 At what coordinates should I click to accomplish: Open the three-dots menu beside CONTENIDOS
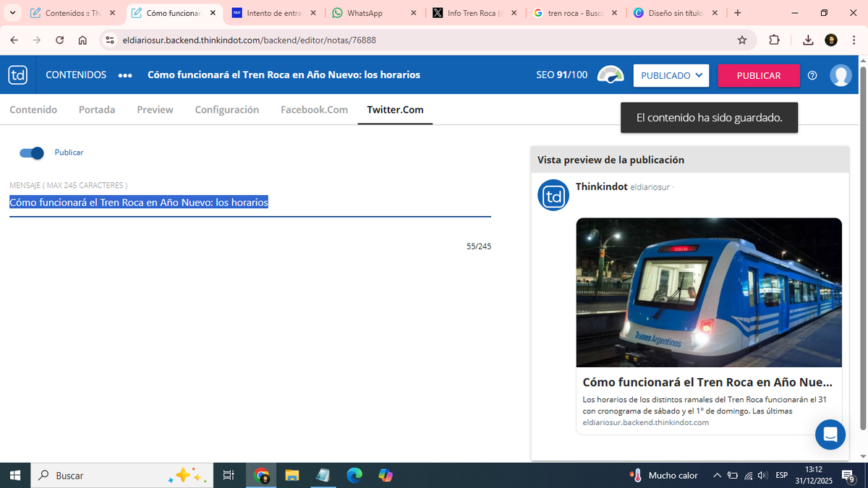tap(125, 75)
